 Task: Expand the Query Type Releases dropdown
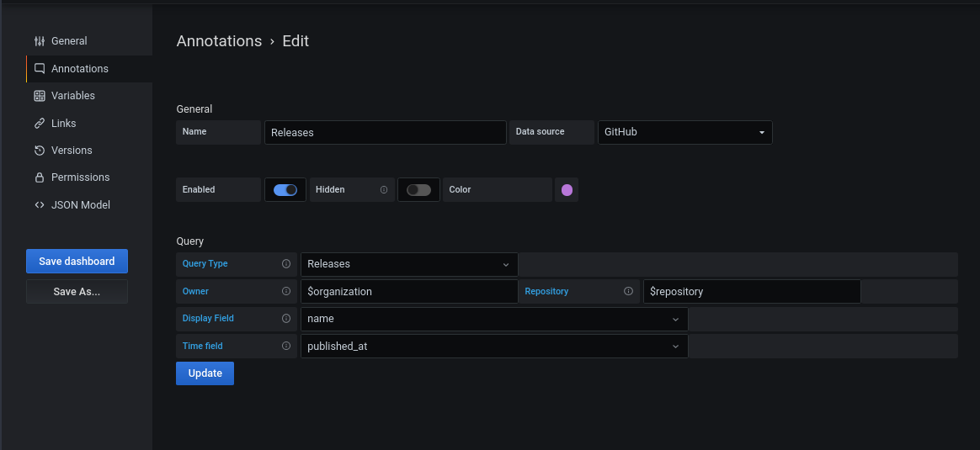(409, 264)
